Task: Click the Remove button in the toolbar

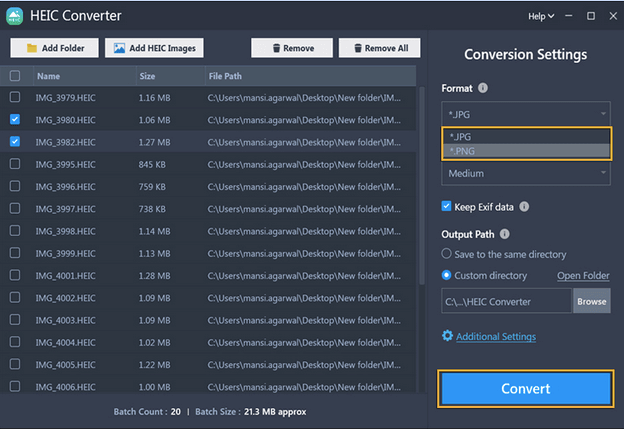Action: [x=291, y=48]
